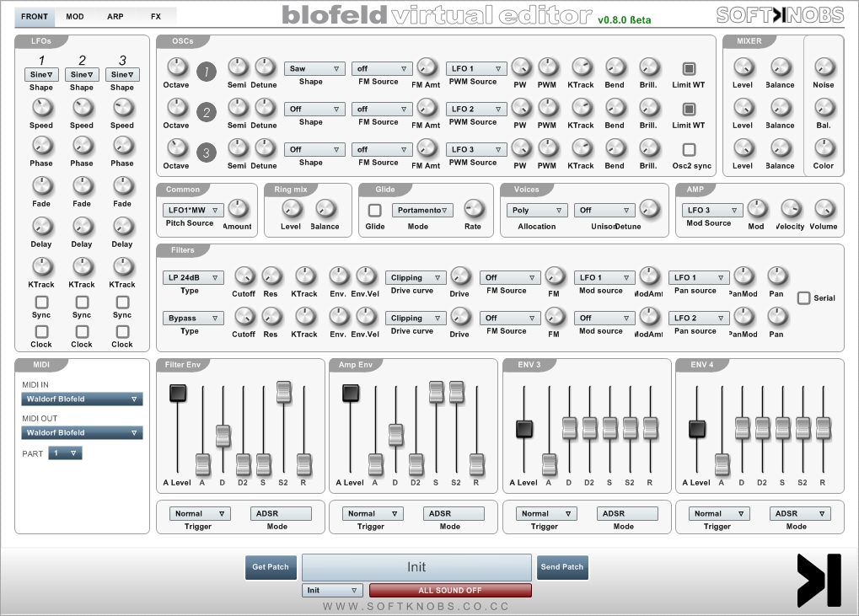Screen dimensions: 859x616
Task: Click the Filter 1 Drive knob
Action: pos(460,276)
